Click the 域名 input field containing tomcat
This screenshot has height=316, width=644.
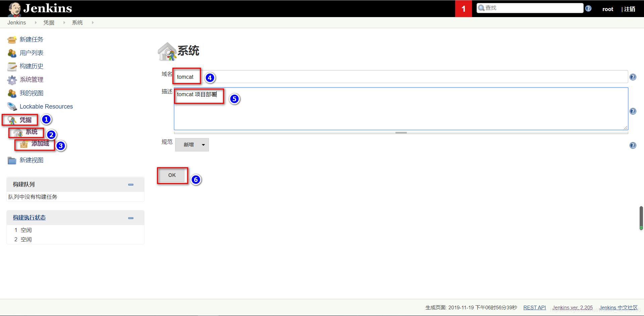pyautogui.click(x=401, y=77)
